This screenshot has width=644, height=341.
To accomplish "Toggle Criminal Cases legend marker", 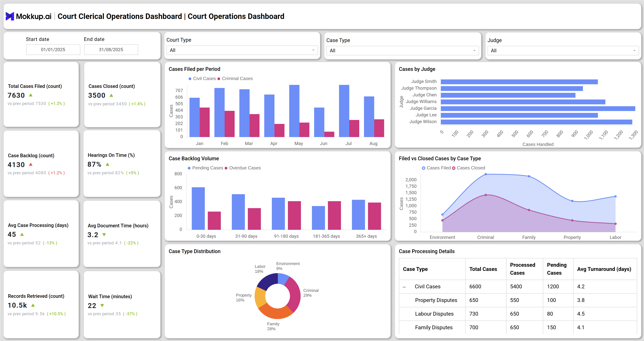I will [x=219, y=79].
